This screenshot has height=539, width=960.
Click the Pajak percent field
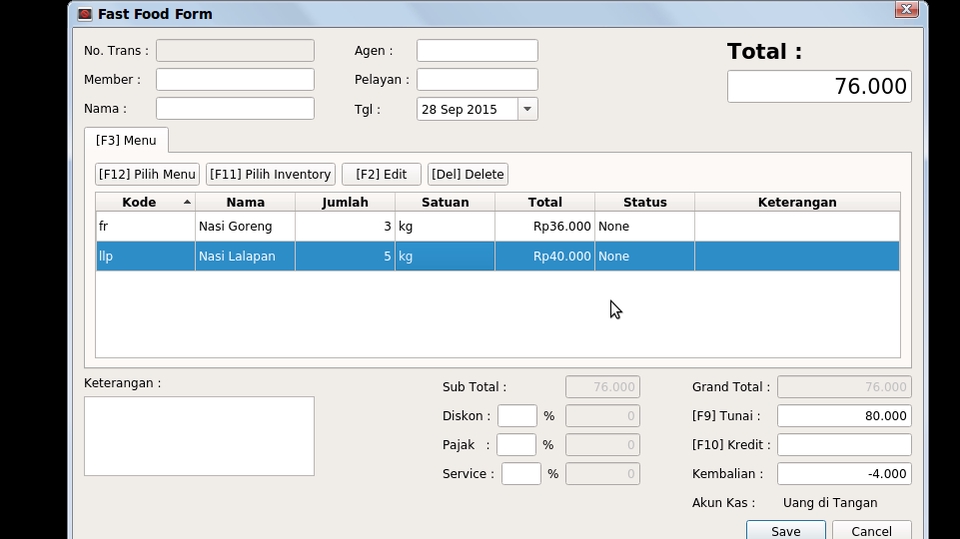[517, 445]
